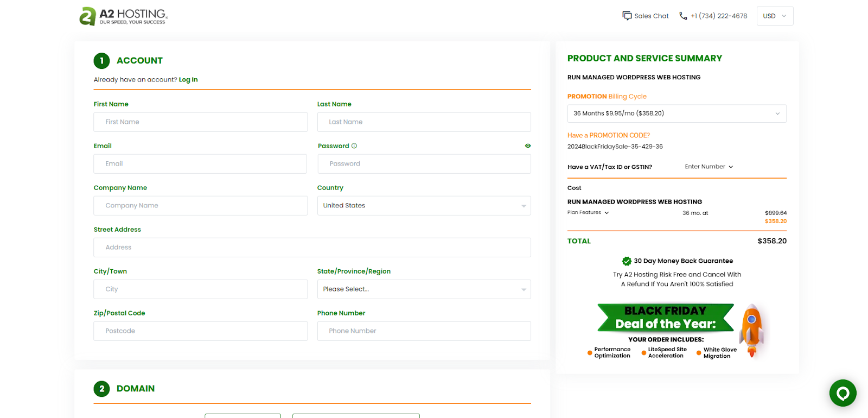Screen dimensions: 868x418
Task: Focus the First Name field
Action: coord(200,122)
